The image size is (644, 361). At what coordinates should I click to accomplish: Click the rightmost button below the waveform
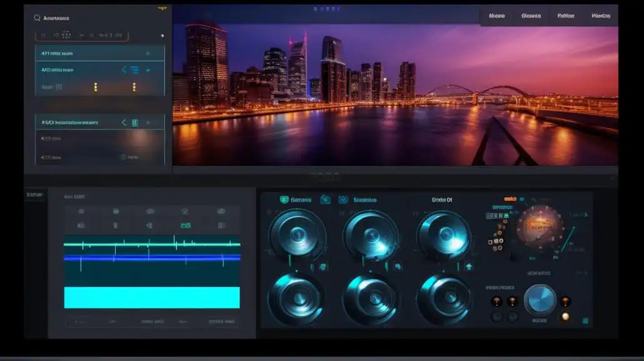[221, 322]
